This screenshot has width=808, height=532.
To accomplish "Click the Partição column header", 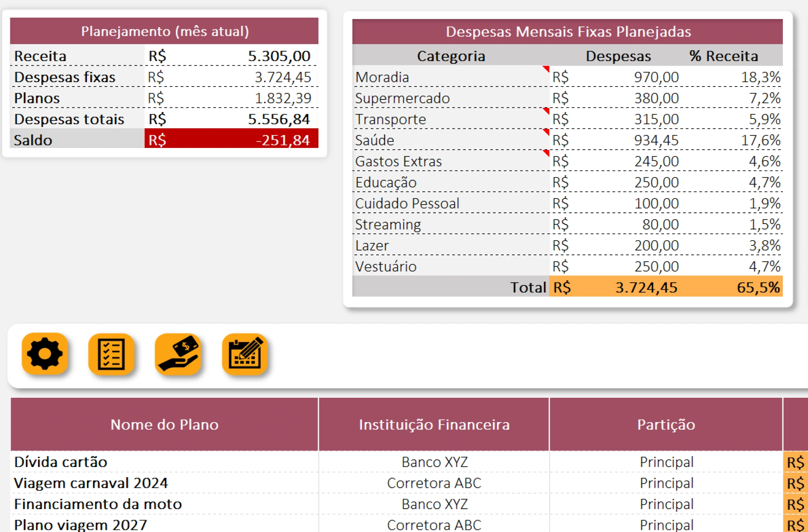I will 666,424.
